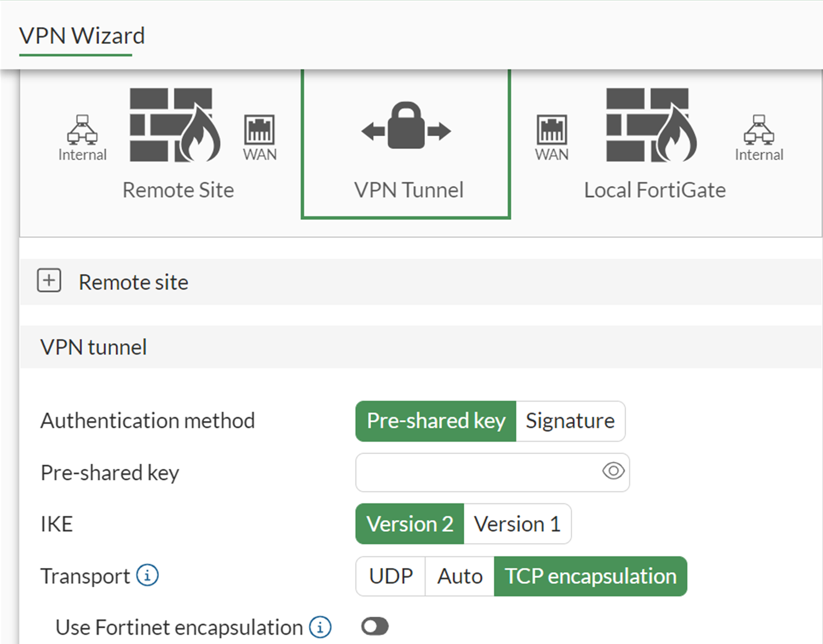This screenshot has width=823, height=644.
Task: Select IKE Version 1
Action: (517, 524)
